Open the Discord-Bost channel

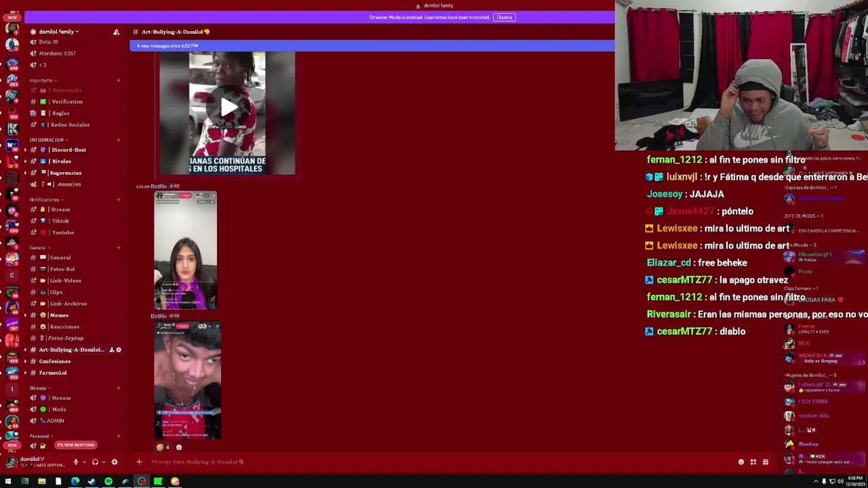(x=75, y=150)
